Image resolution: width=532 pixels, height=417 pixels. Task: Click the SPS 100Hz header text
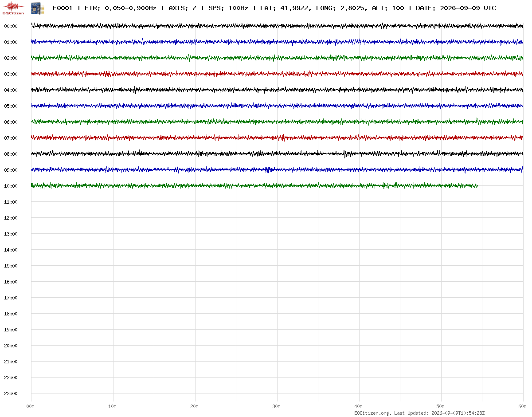[228, 8]
